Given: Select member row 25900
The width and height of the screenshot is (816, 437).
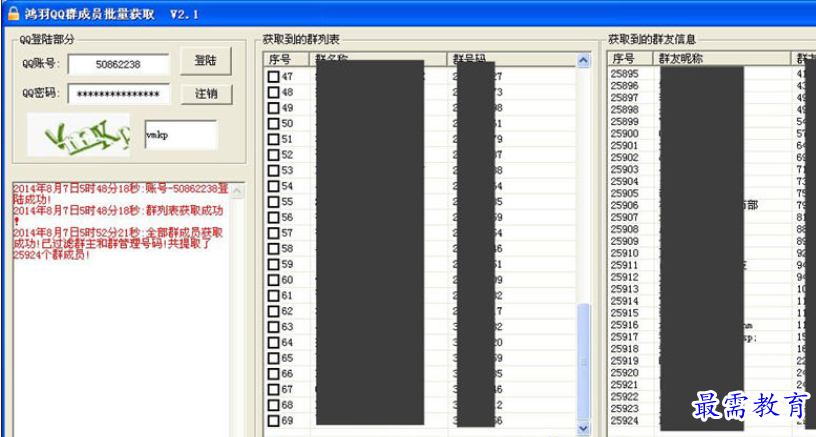Looking at the screenshot, I should (x=712, y=134).
